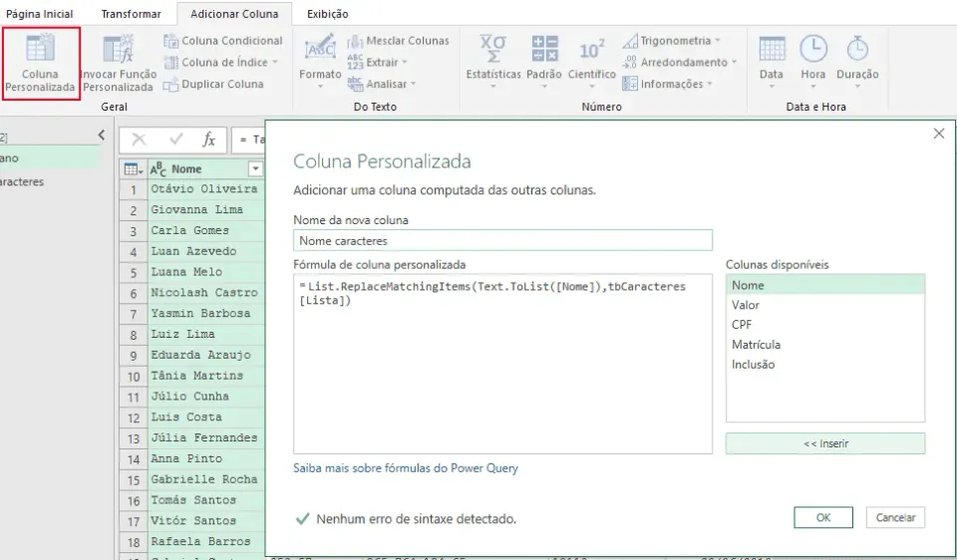
Task: Click the Coluna Personalizada ribbon button
Action: tap(40, 64)
